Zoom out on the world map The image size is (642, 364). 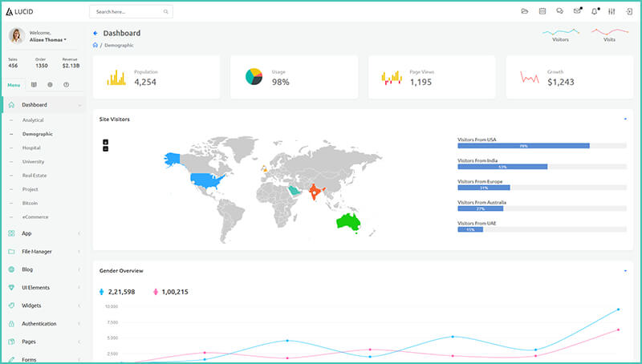[105, 148]
